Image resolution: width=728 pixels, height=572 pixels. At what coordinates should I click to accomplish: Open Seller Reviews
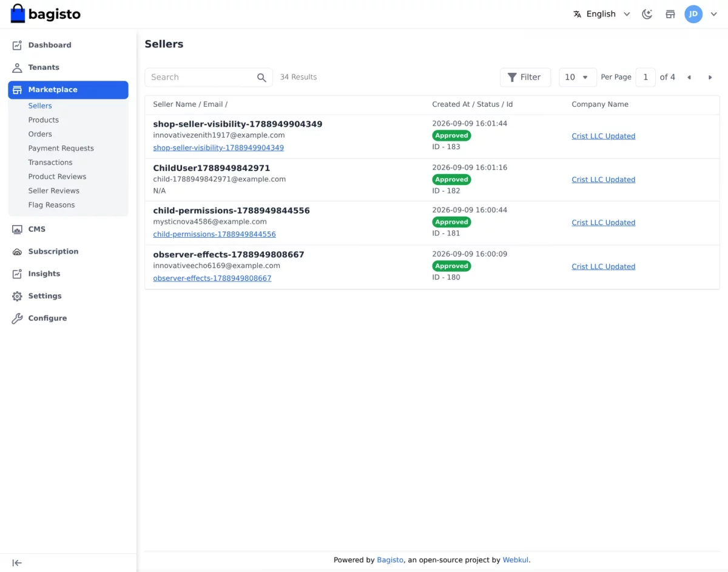[54, 190]
